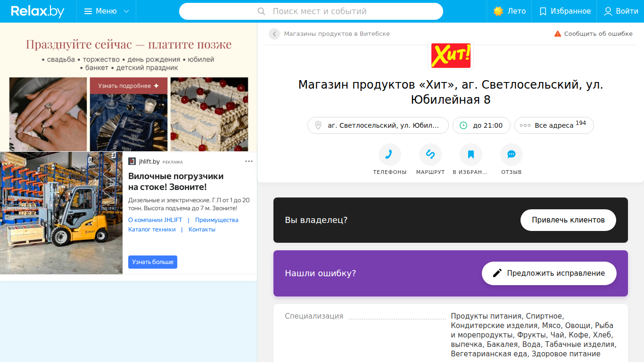Click the Специализация label text
The width and height of the screenshot is (644, 362).
tap(314, 316)
